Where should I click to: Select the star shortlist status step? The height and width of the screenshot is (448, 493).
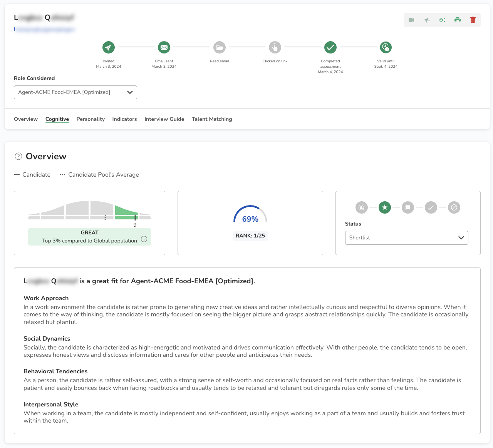point(384,207)
